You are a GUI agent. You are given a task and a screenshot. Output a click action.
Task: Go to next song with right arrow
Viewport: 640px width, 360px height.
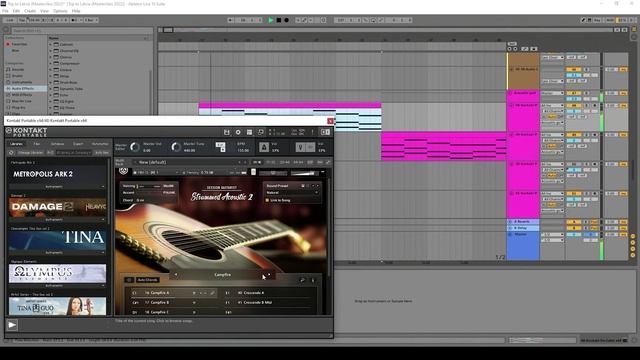tap(269, 275)
